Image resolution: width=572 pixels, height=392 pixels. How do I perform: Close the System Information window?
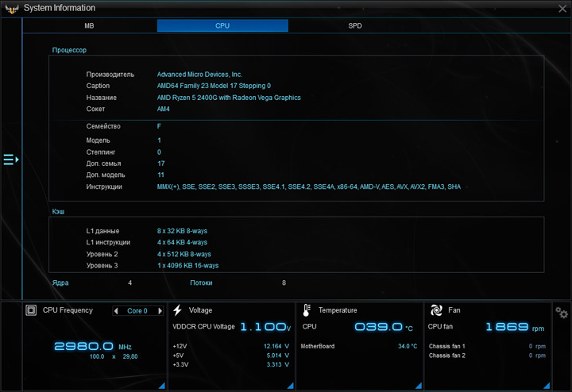click(x=562, y=9)
